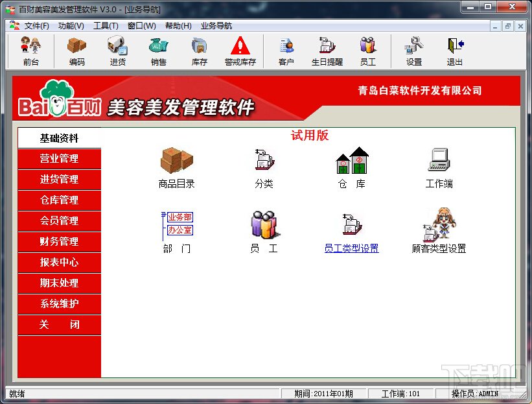Open 系统维护 in sidebar
The width and height of the screenshot is (532, 404).
60,303
